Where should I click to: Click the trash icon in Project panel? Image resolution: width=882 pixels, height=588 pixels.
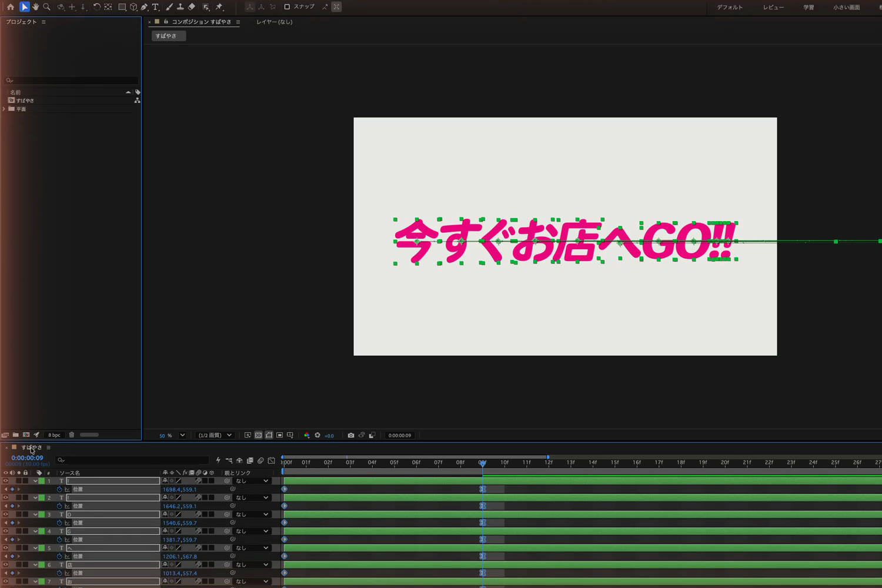pos(72,435)
